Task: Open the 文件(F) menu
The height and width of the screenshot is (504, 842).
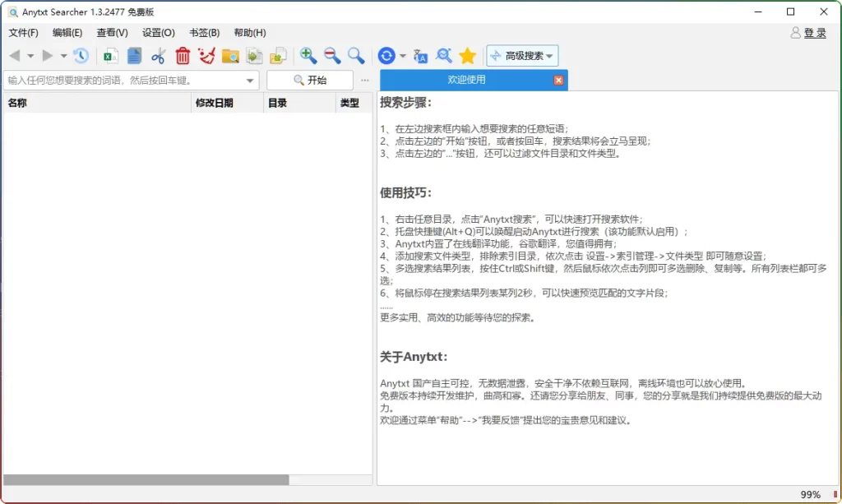Action: (24, 33)
